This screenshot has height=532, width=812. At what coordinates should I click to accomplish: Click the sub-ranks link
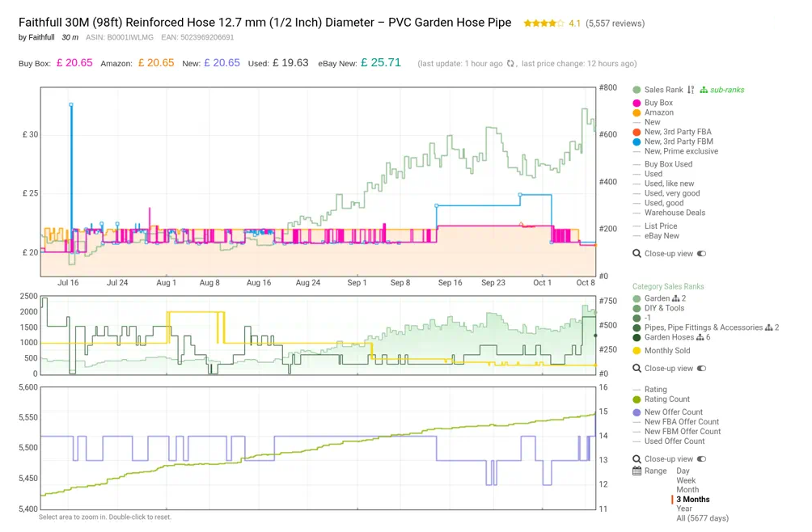tap(726, 90)
